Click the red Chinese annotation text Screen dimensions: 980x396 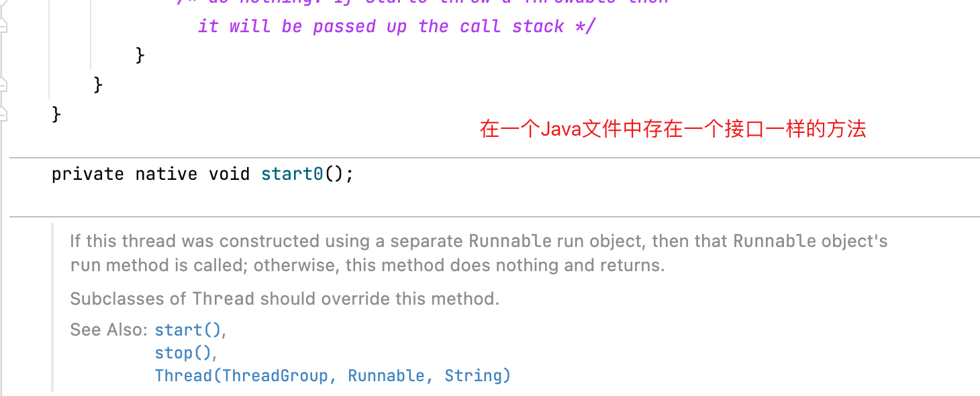point(673,130)
